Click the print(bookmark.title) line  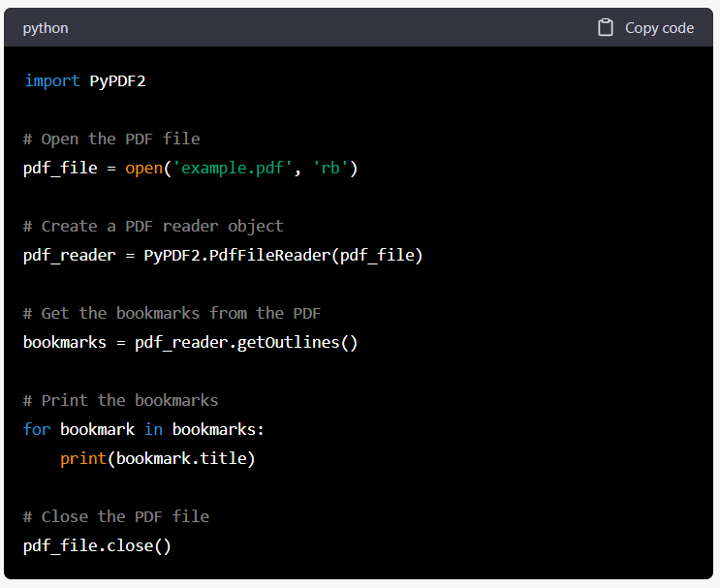[158, 458]
